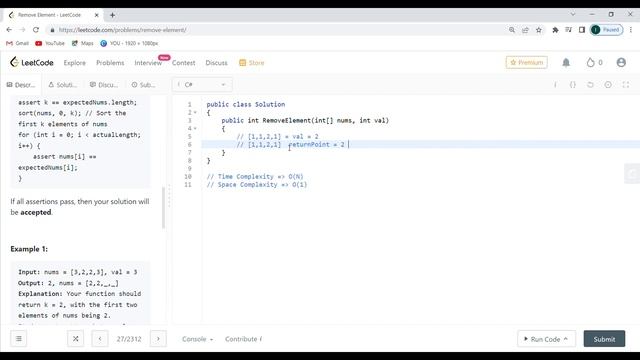Submit the solution
The height and width of the screenshot is (360, 640).
pyautogui.click(x=604, y=339)
